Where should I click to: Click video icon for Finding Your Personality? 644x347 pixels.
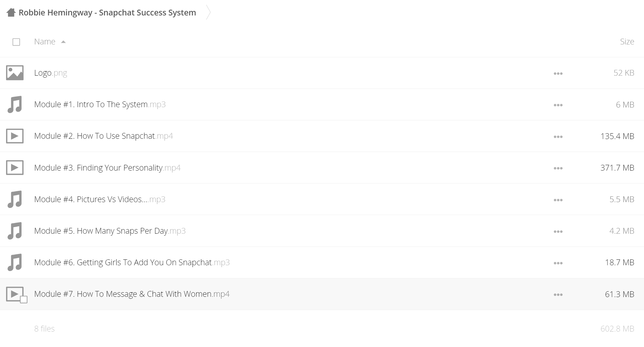[15, 167]
